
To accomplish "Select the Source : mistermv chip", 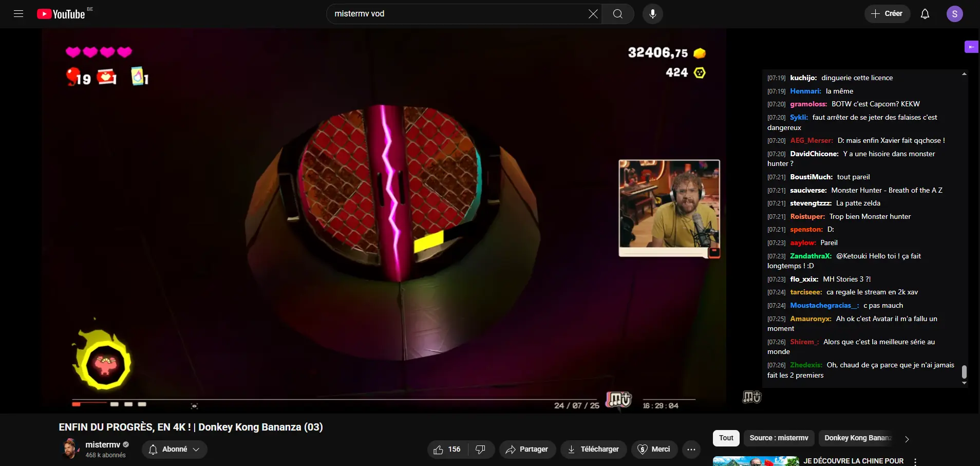I will pos(779,438).
